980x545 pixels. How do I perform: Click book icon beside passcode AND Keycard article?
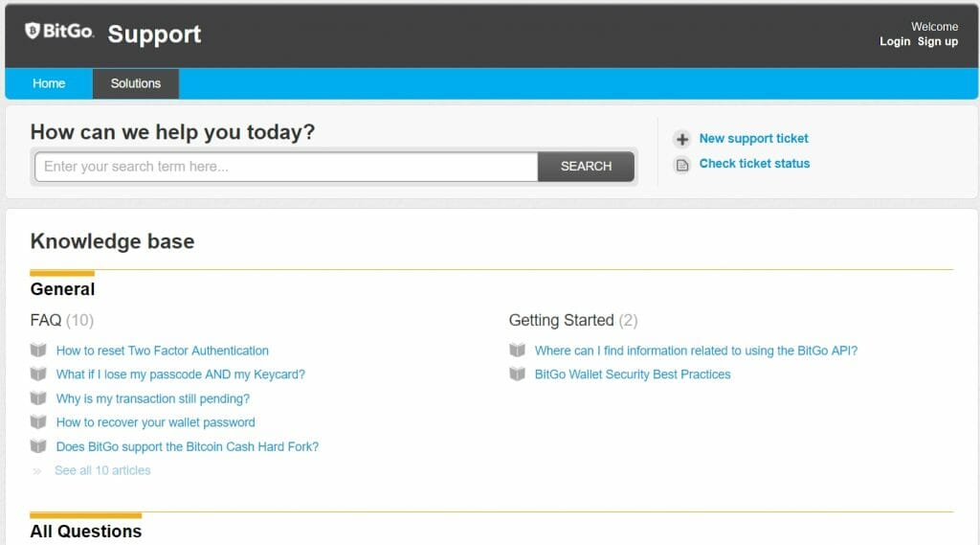(38, 375)
